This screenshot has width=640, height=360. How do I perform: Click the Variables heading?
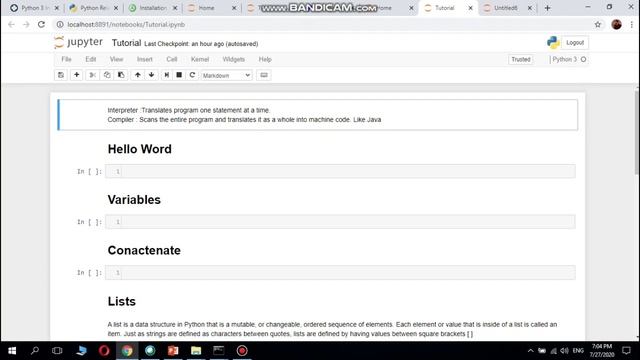click(x=134, y=200)
